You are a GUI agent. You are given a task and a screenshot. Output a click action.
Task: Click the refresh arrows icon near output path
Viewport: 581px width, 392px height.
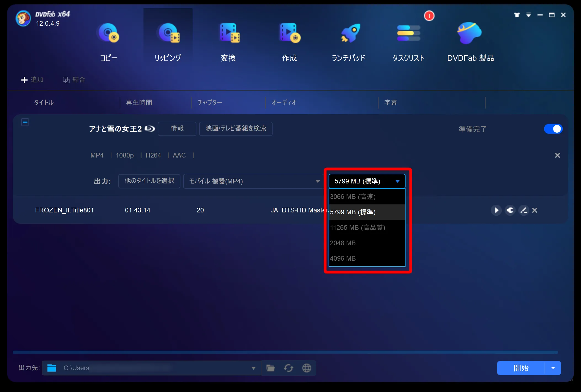tap(289, 368)
